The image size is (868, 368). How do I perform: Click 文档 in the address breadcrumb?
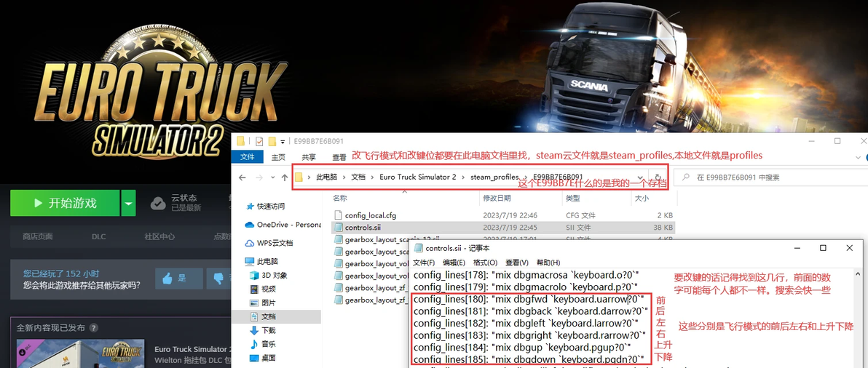pyautogui.click(x=358, y=177)
